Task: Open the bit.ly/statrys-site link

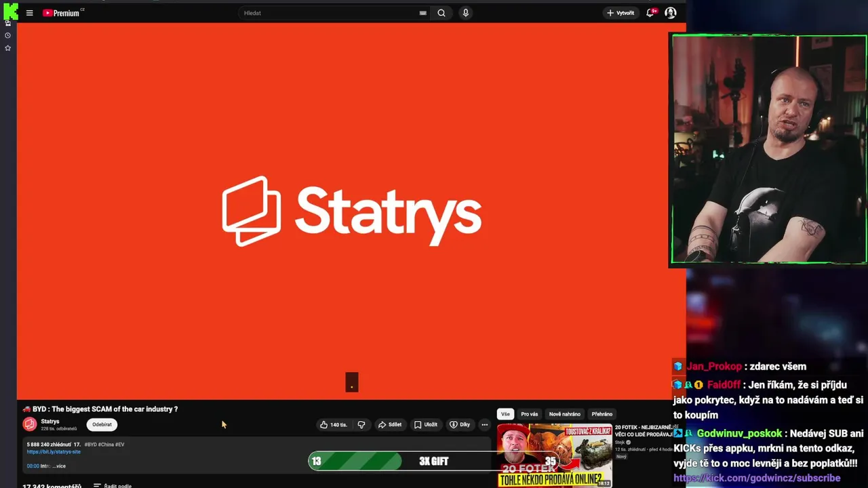Action: pyautogui.click(x=54, y=452)
